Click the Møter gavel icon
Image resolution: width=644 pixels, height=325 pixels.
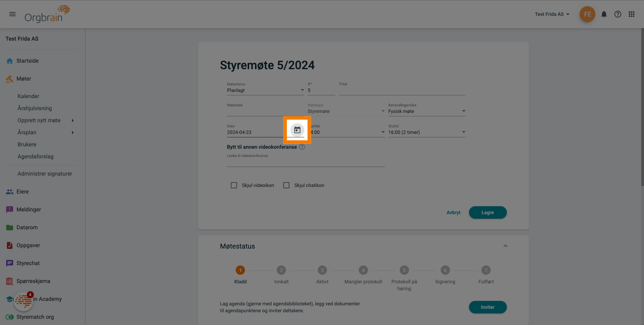coord(10,79)
